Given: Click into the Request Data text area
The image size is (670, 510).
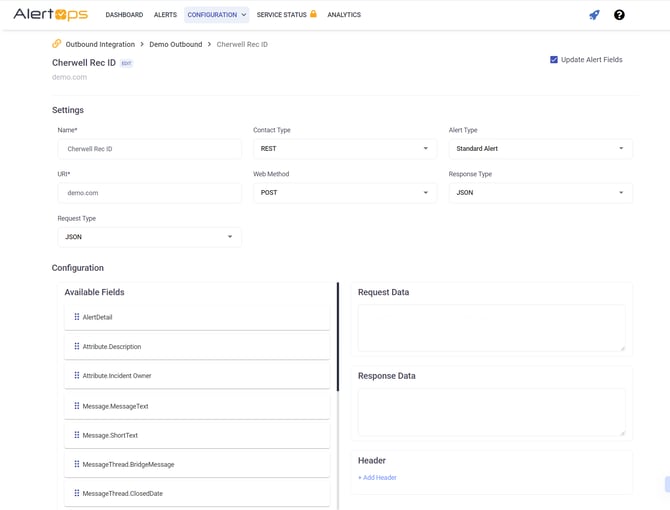Looking at the screenshot, I should click(x=491, y=328).
